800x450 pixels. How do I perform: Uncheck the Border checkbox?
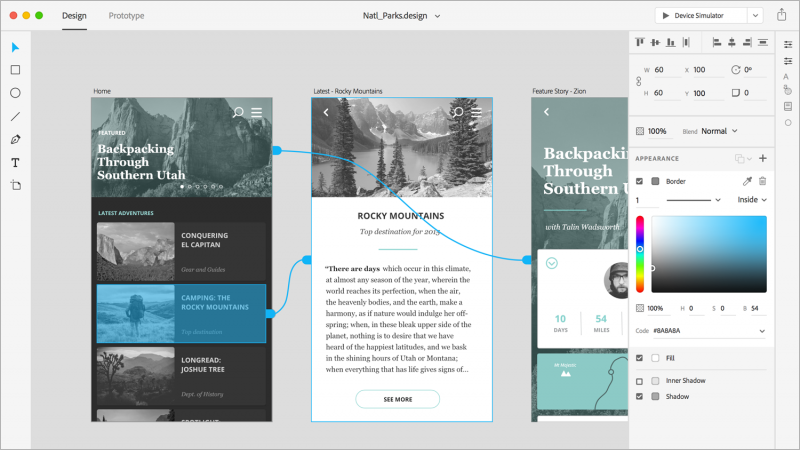(639, 181)
